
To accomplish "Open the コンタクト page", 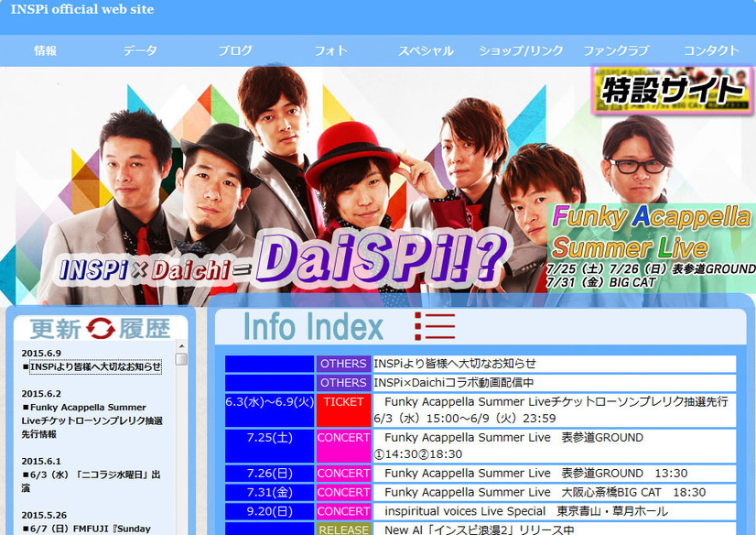I will [711, 50].
